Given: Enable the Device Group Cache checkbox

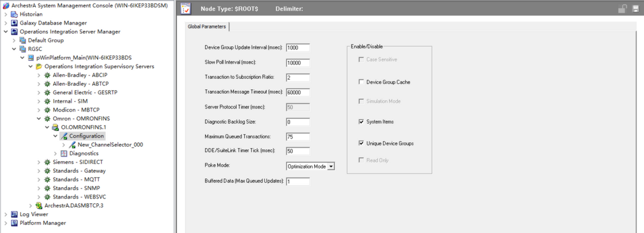Looking at the screenshot, I should [x=362, y=82].
